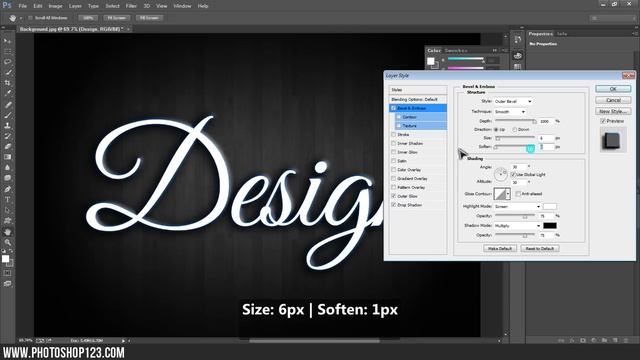The width and height of the screenshot is (640, 360).
Task: Select the Move tool
Action: [x=7, y=41]
